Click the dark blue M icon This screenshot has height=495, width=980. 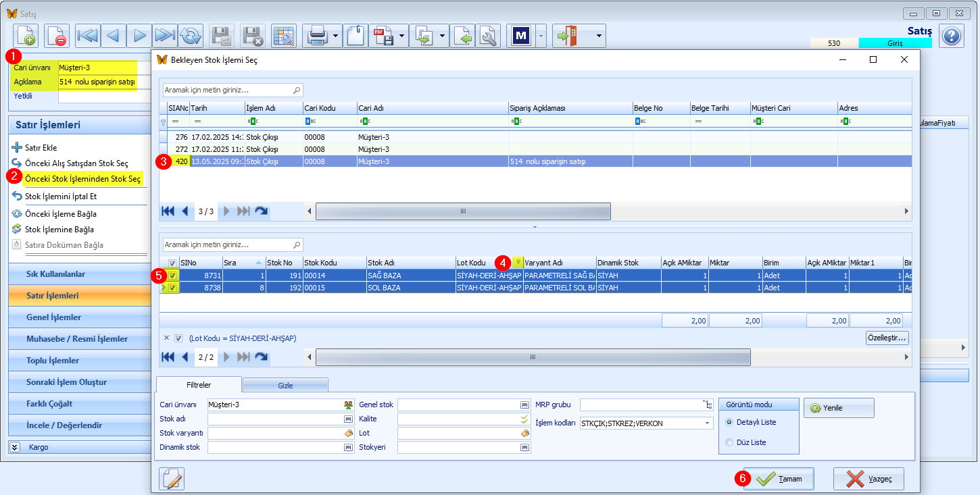tap(521, 35)
